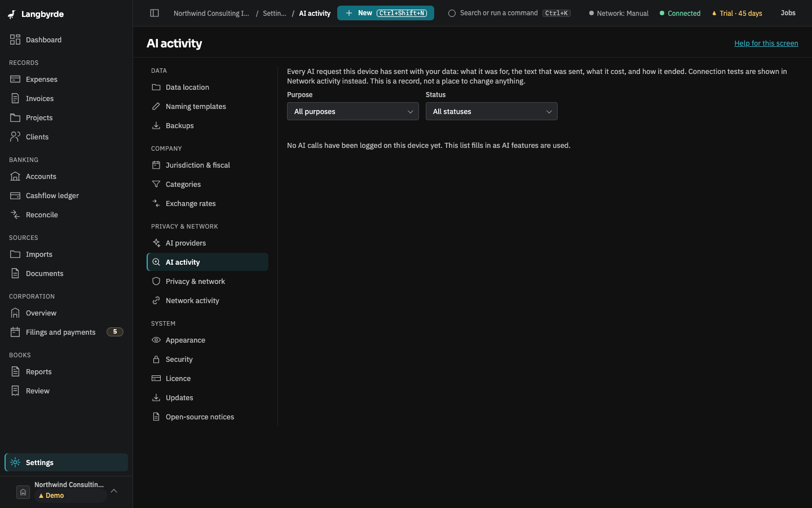
Task: Open the Review page
Action: (67, 391)
